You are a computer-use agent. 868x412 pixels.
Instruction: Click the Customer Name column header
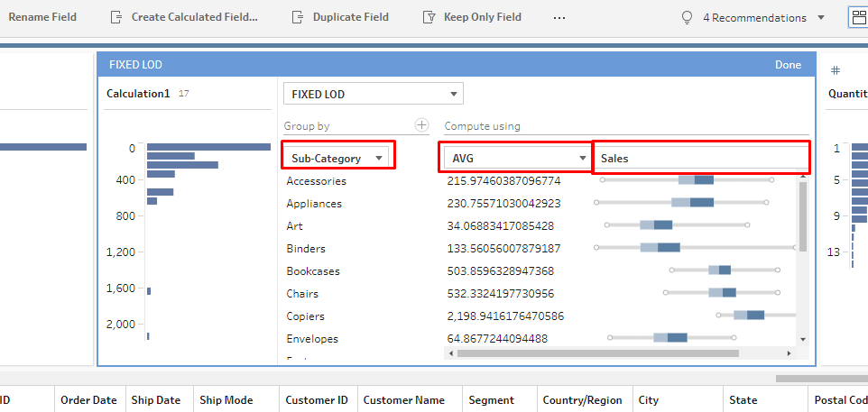[x=404, y=400]
